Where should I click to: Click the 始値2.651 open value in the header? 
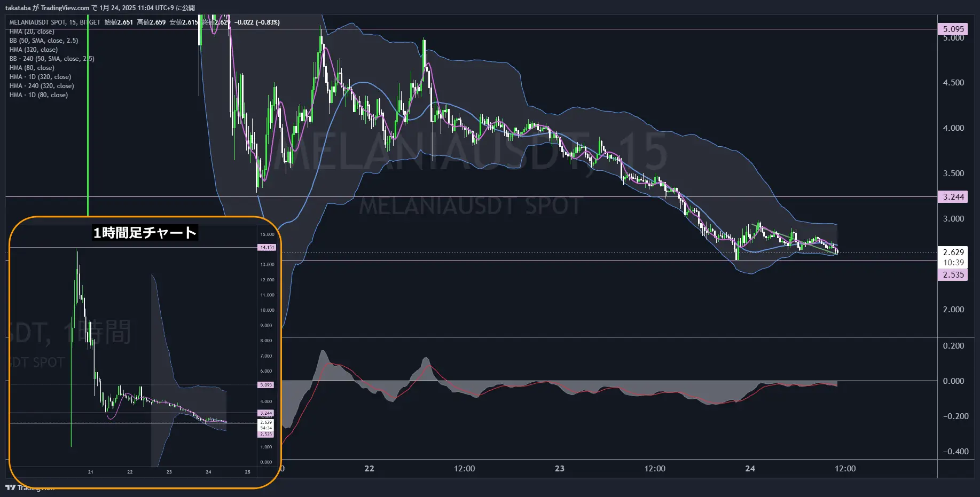(x=119, y=22)
